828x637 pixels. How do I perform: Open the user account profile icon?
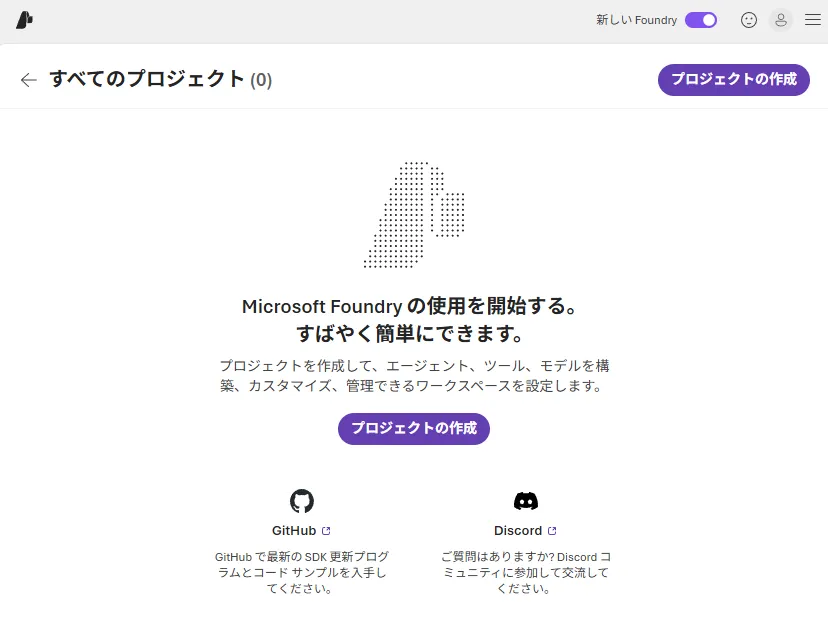780,20
